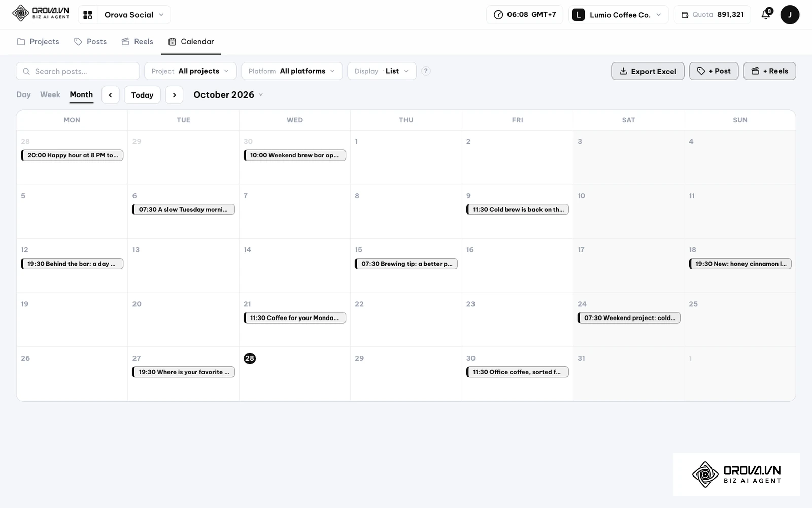Click the Search posts input field
This screenshot has height=508, width=812.
point(78,71)
